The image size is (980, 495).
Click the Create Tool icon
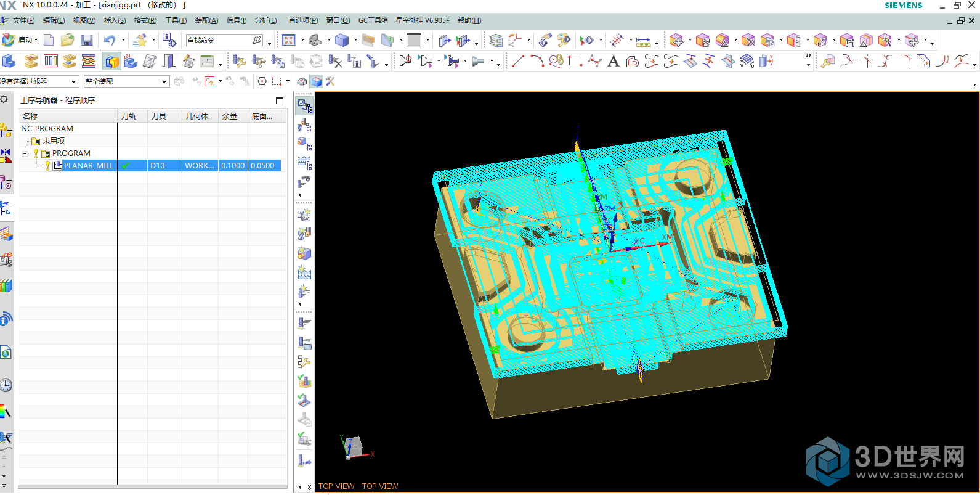pyautogui.click(x=304, y=234)
